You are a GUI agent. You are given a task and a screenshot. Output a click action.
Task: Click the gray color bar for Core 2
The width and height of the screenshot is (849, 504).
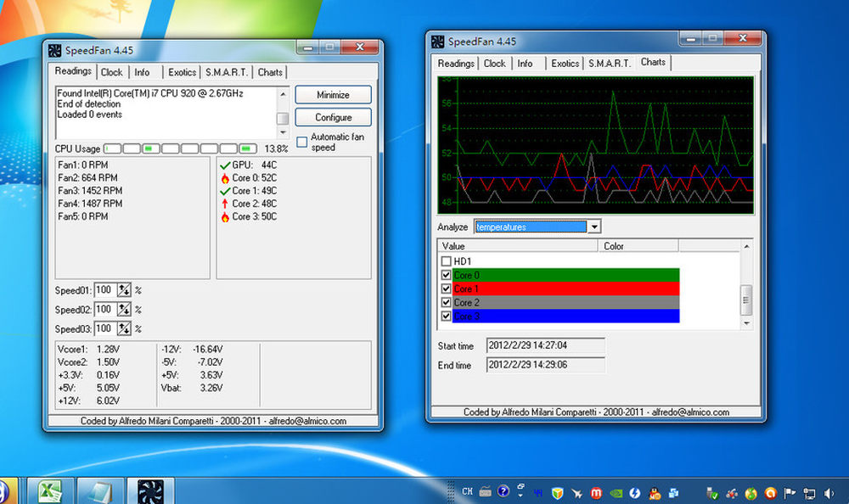point(565,303)
